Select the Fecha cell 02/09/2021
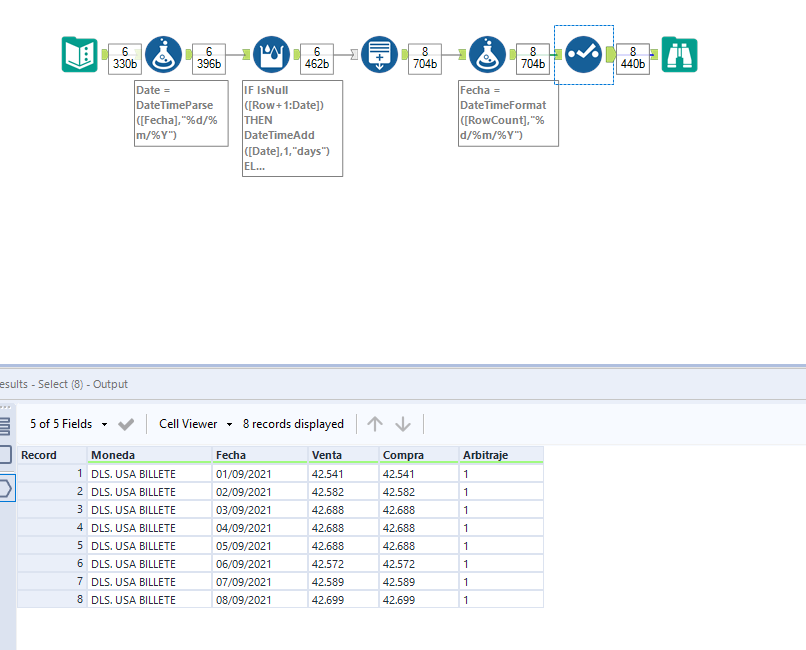The width and height of the screenshot is (806, 650). tap(260, 492)
